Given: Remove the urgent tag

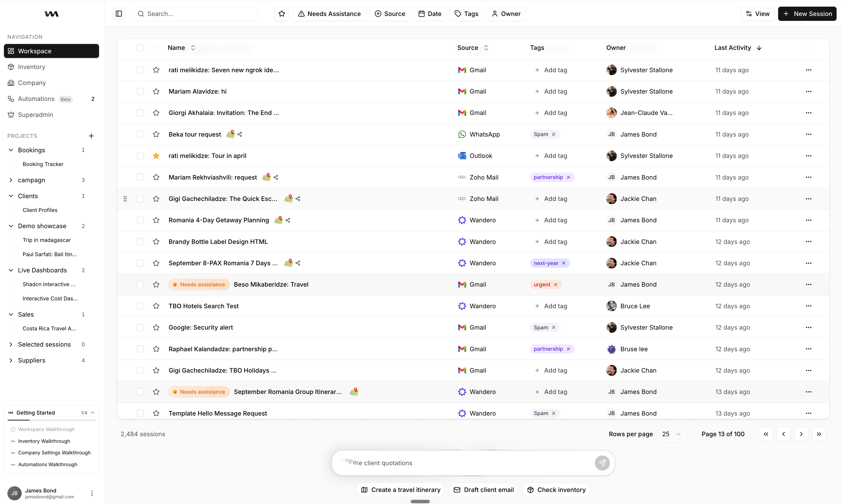Looking at the screenshot, I should (x=555, y=285).
